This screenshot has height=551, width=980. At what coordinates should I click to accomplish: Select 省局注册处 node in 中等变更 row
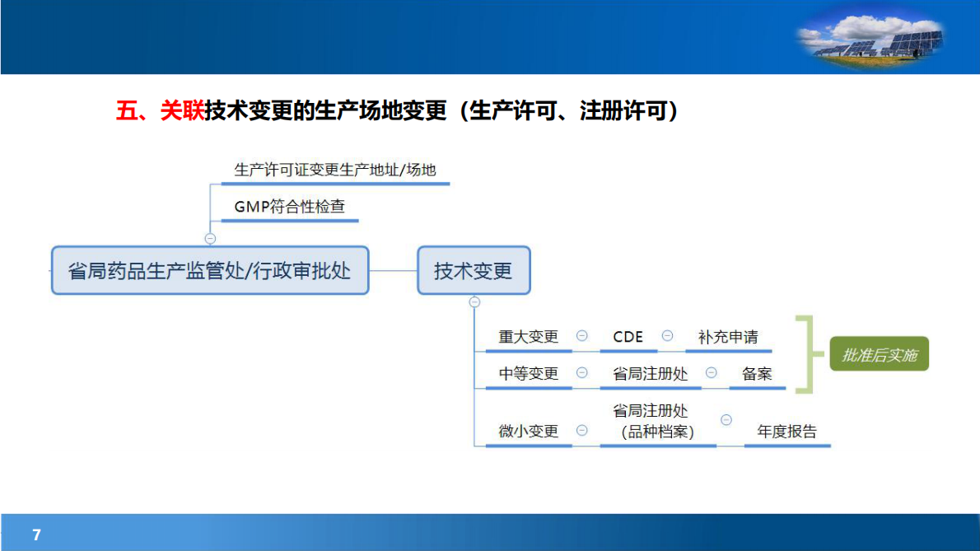point(650,374)
